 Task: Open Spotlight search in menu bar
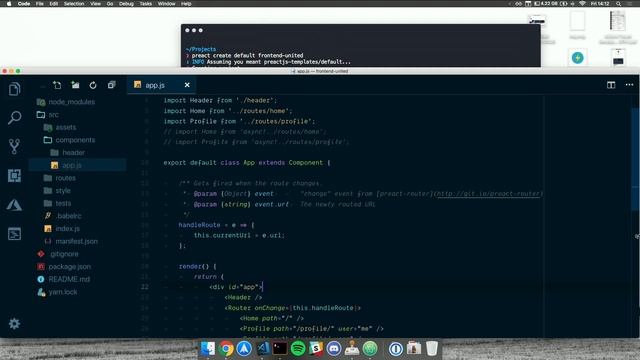(x=618, y=4)
